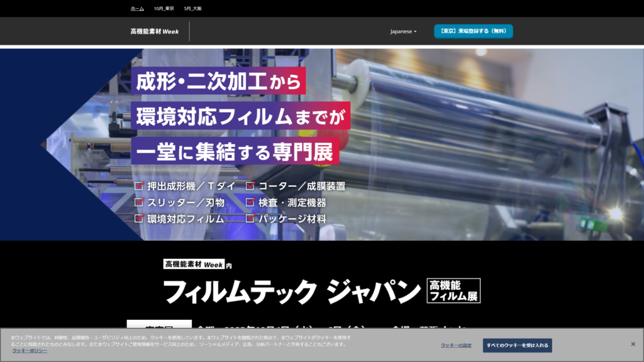Click the スリッター／刃物 text
The image size is (644, 362).
(x=186, y=203)
